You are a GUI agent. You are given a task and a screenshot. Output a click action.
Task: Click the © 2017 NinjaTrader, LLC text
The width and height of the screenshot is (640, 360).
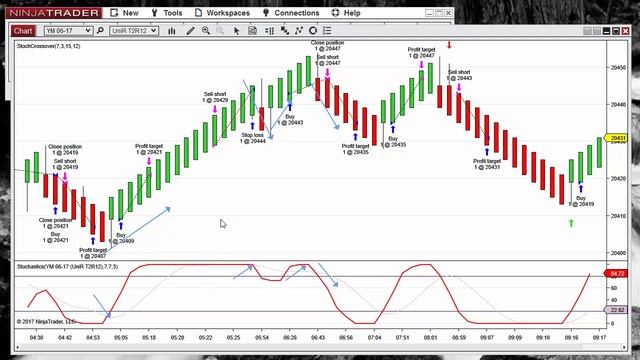(46, 322)
